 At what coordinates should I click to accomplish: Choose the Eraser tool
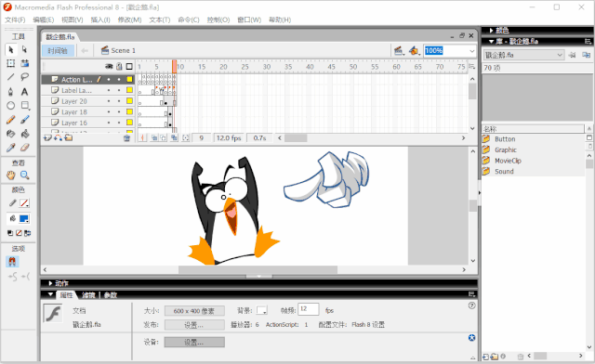pos(25,148)
